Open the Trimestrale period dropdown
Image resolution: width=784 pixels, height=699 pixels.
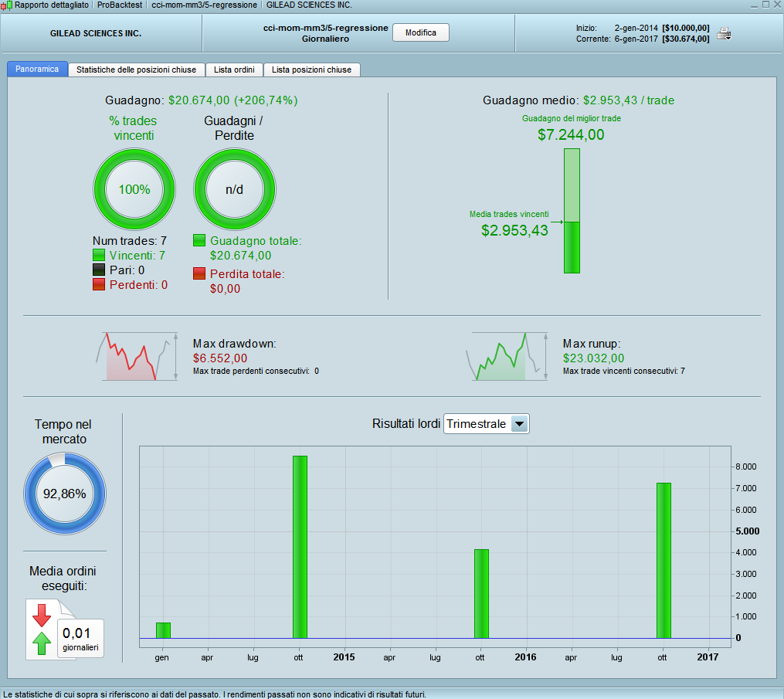486,424
